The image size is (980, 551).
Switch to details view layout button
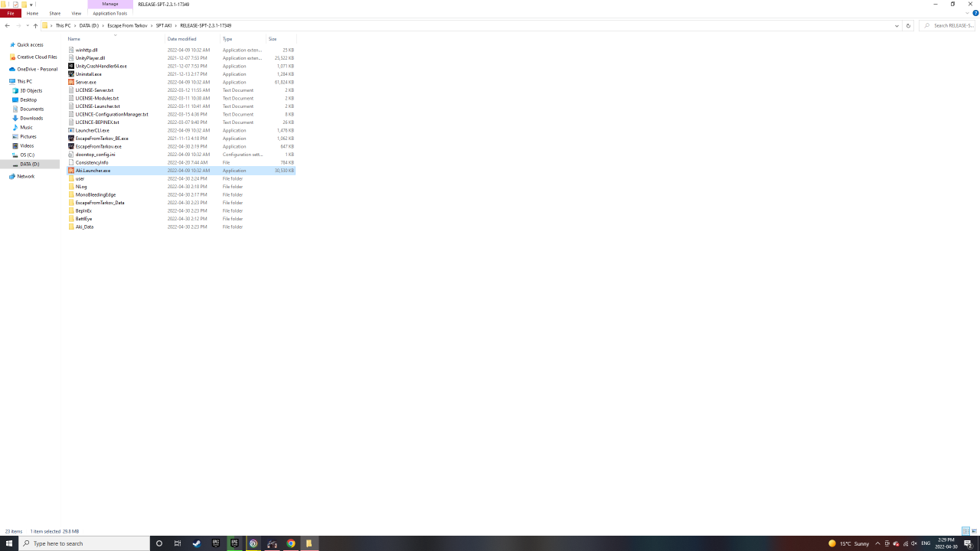coord(965,531)
